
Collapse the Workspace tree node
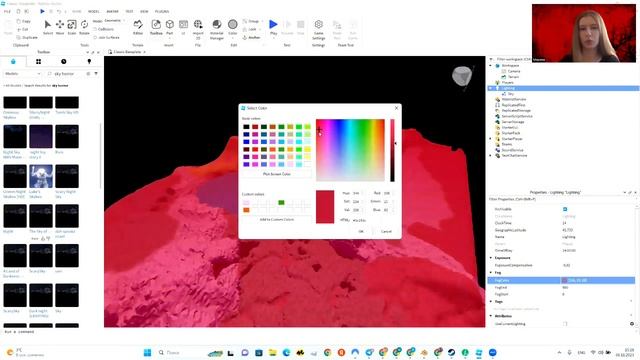[491, 65]
